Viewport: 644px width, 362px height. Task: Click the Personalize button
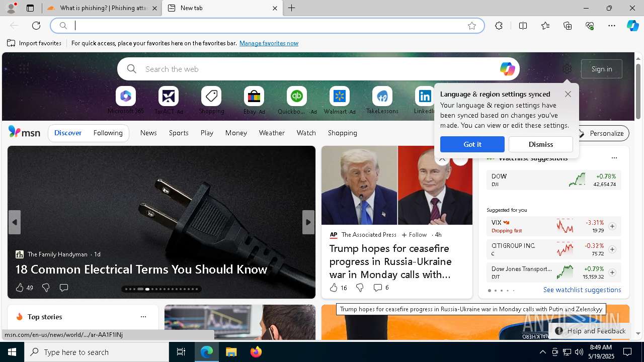tap(601, 133)
